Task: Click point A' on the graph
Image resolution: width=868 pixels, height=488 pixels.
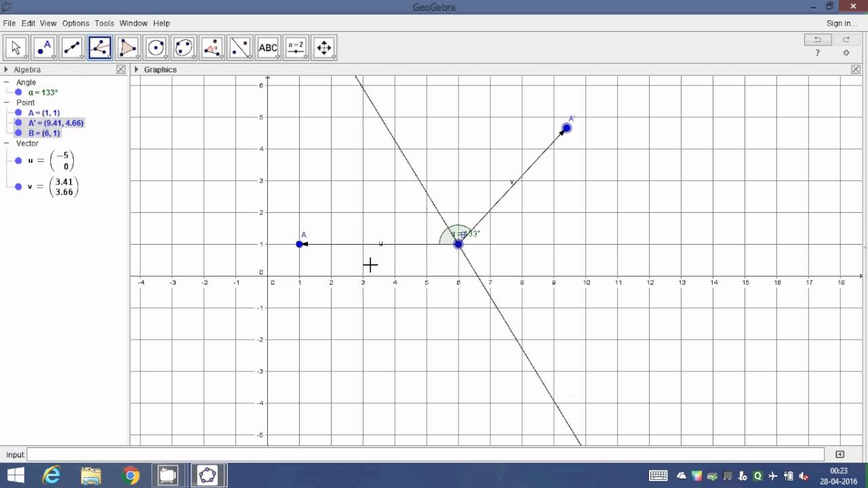Action: (567, 128)
